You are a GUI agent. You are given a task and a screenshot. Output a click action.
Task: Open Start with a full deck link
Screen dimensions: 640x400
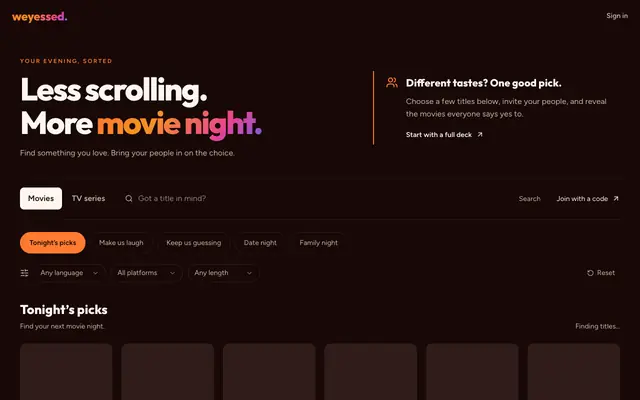point(444,134)
